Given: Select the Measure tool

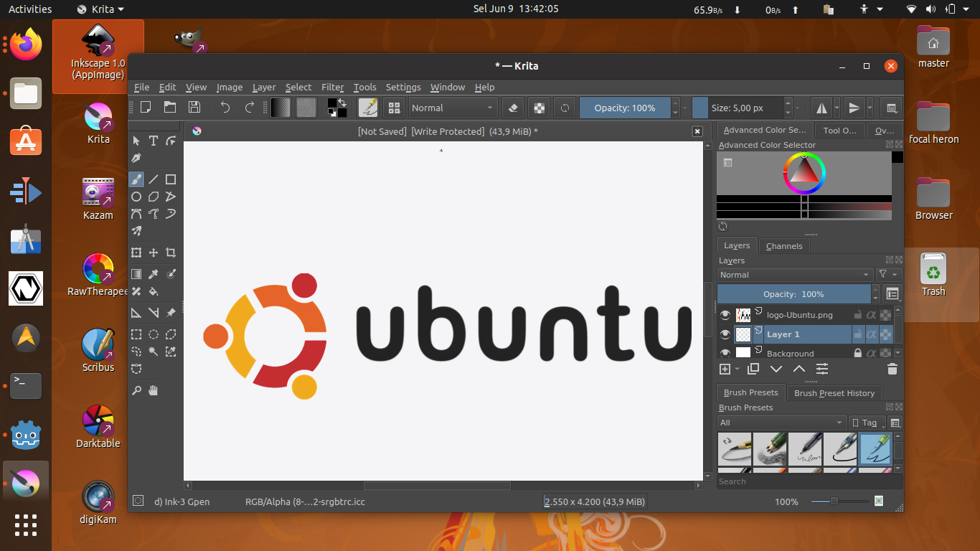Looking at the screenshot, I should [154, 313].
